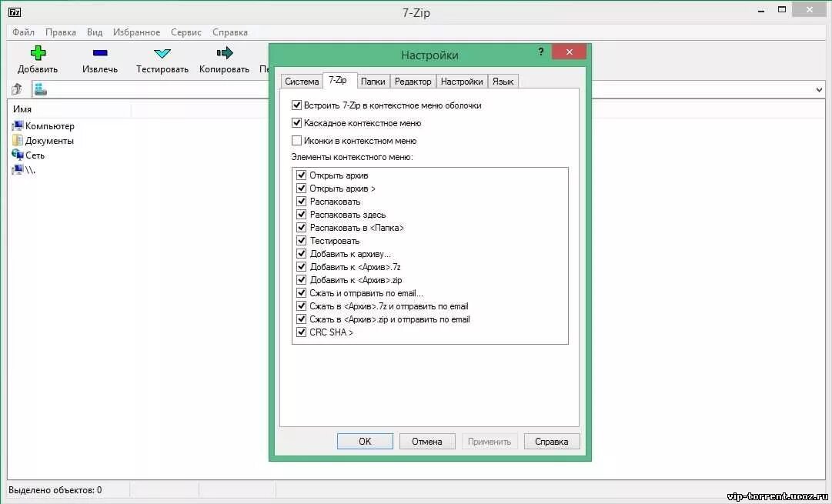The height and width of the screenshot is (504, 832).
Task: Select the Сеть row label
Action: coord(35,155)
